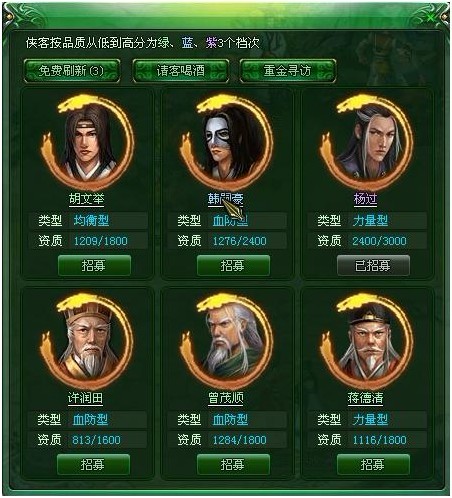Image resolution: width=452 pixels, height=498 pixels.
Task: Select 蒋德清's portrait icon
Action: 367,342
